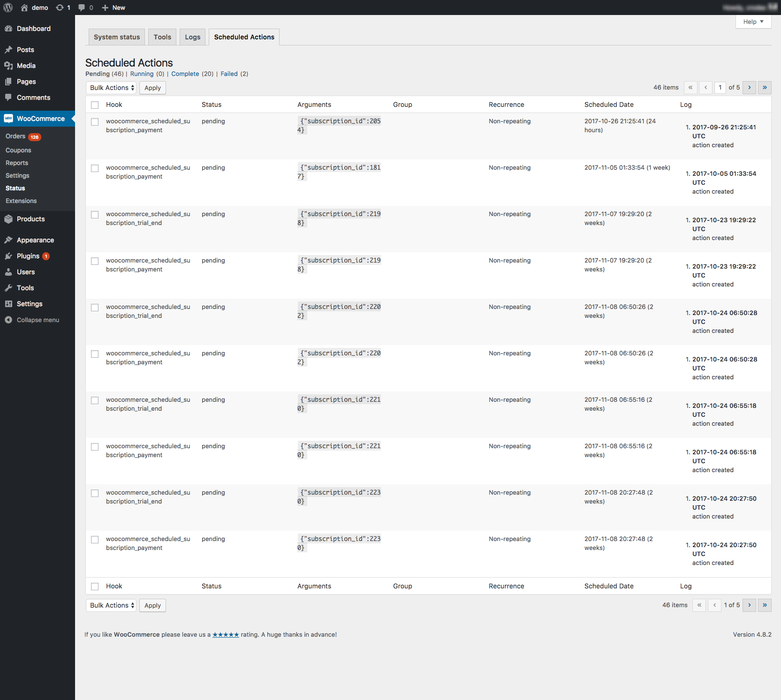Open the Plugins plug icon
The height and width of the screenshot is (700, 781).
click(8, 256)
